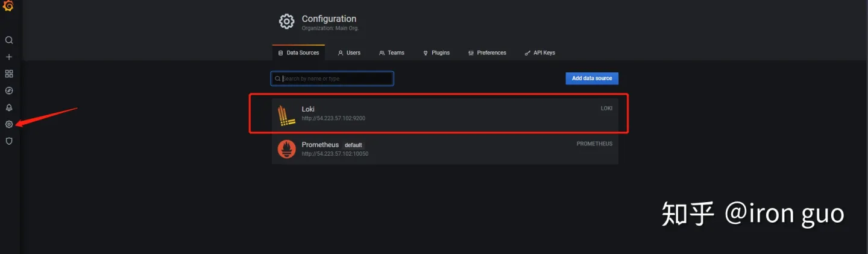Open the Dashboards grid icon
Viewport: 868px width, 254px height.
coord(9,74)
